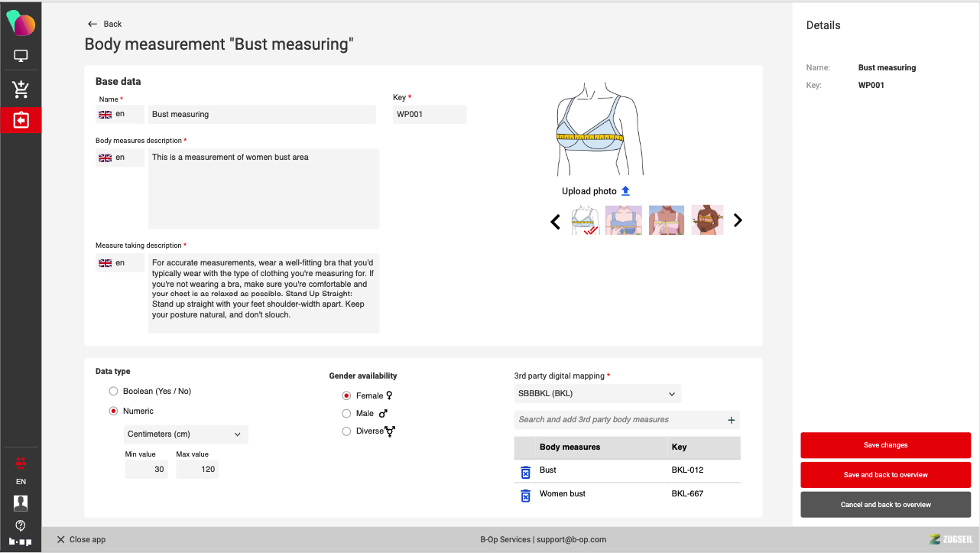980x553 pixels.
Task: Click the Save changes button
Action: point(885,445)
